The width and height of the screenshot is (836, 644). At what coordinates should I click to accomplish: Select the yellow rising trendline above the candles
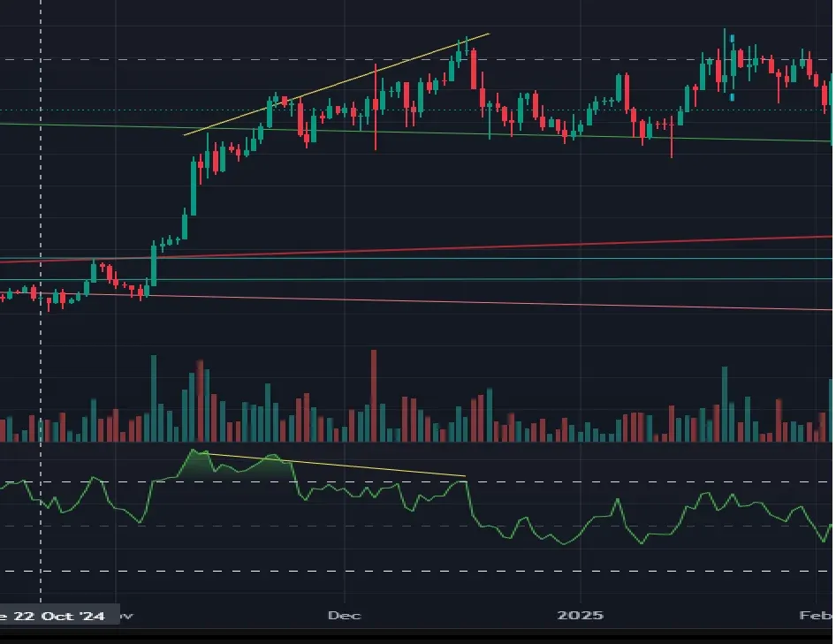(337, 84)
